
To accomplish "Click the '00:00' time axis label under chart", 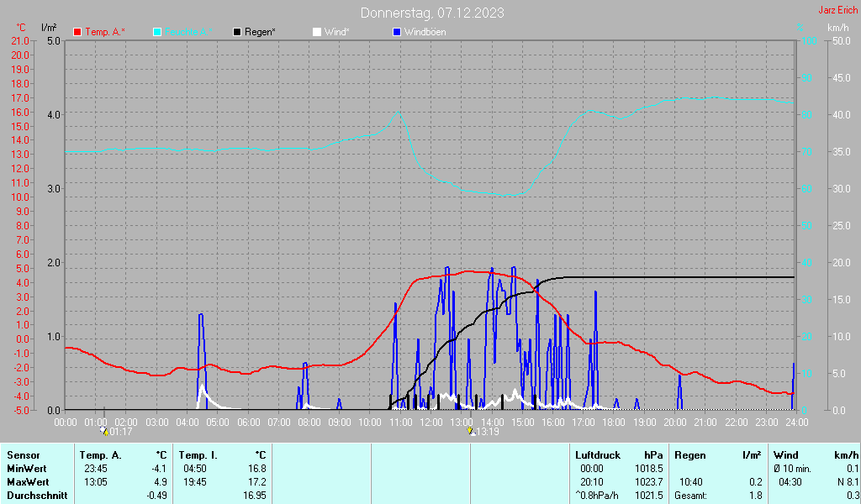I will (x=66, y=423).
